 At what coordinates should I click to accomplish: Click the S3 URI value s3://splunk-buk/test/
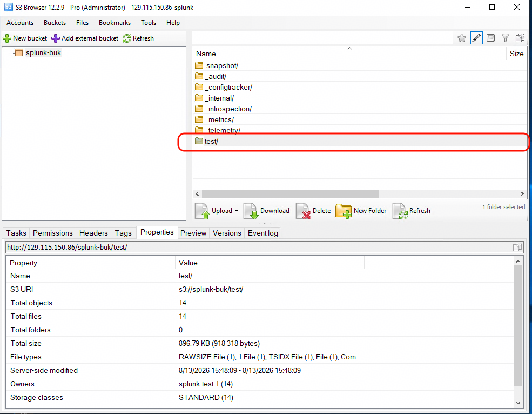211,289
